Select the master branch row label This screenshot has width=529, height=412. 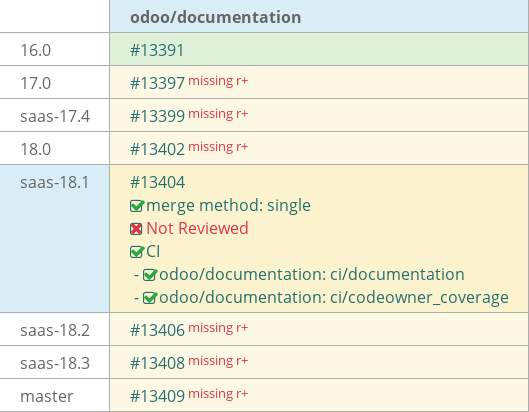click(x=47, y=396)
